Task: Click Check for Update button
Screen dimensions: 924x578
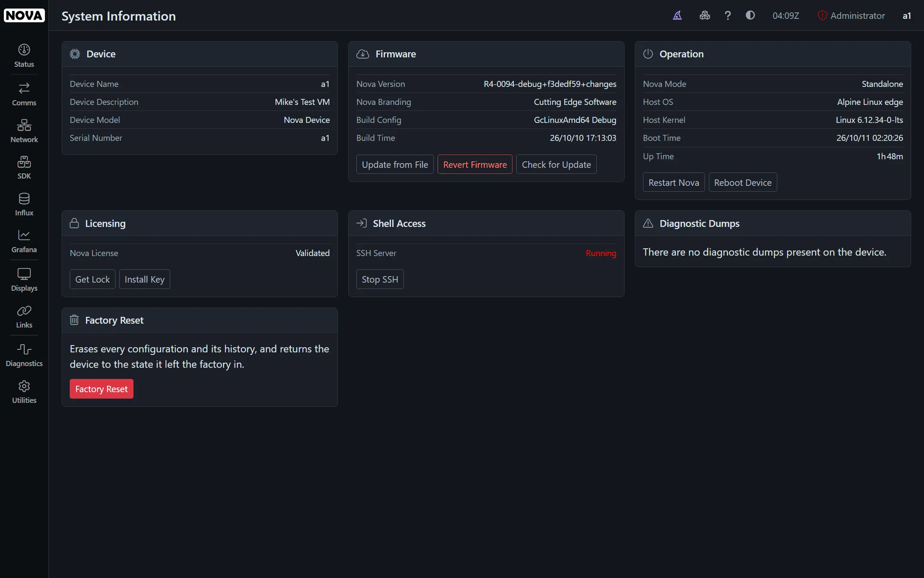Action: [x=556, y=164]
